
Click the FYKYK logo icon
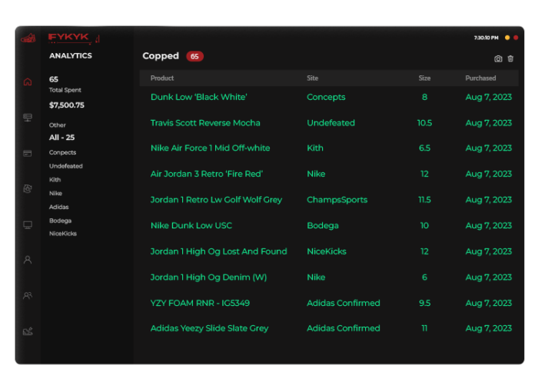[28, 38]
